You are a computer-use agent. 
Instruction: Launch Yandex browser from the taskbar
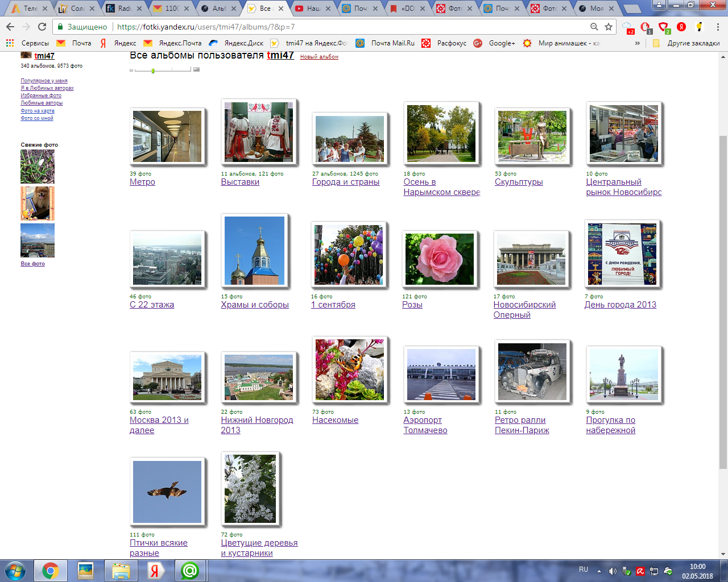[x=154, y=570]
